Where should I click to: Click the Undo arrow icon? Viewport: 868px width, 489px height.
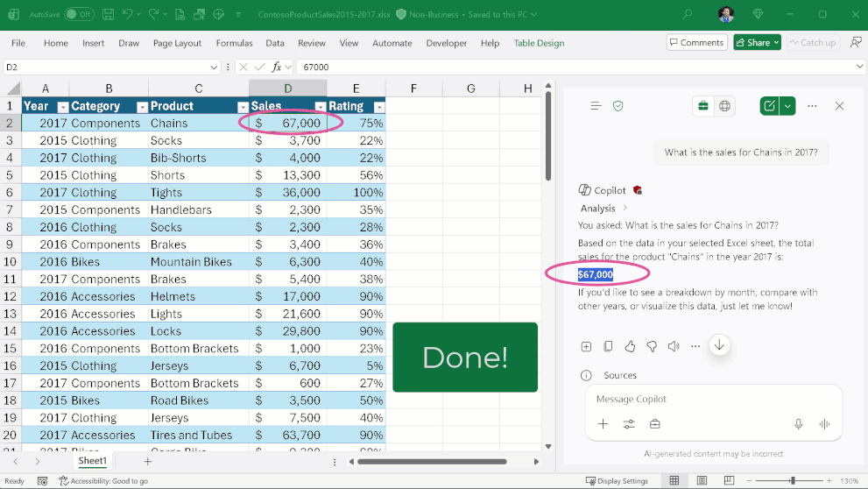tap(127, 14)
